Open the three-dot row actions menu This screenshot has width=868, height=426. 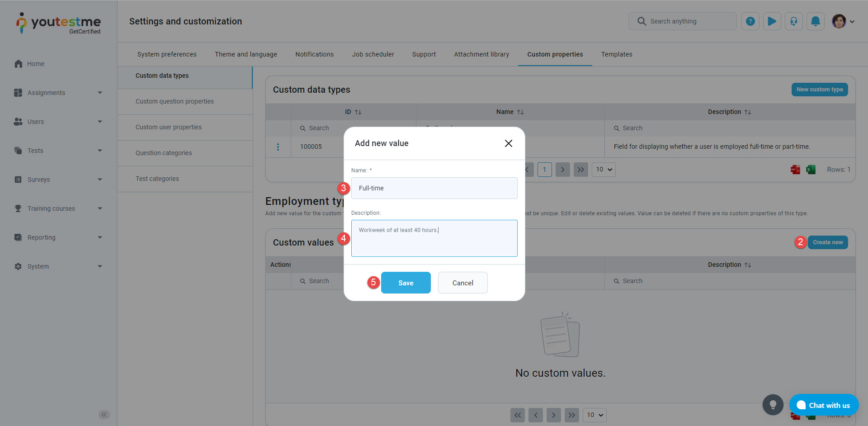click(278, 147)
